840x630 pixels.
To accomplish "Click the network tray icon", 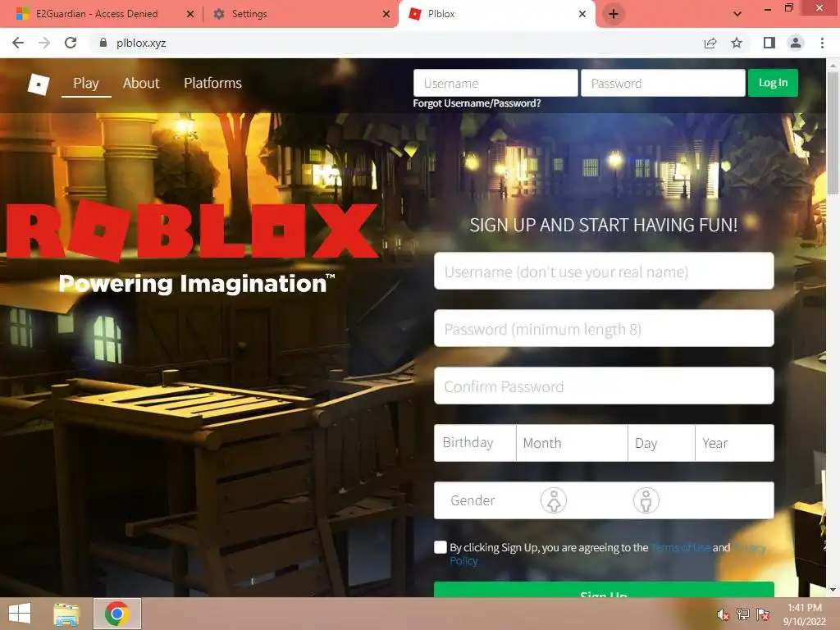I will [x=743, y=614].
